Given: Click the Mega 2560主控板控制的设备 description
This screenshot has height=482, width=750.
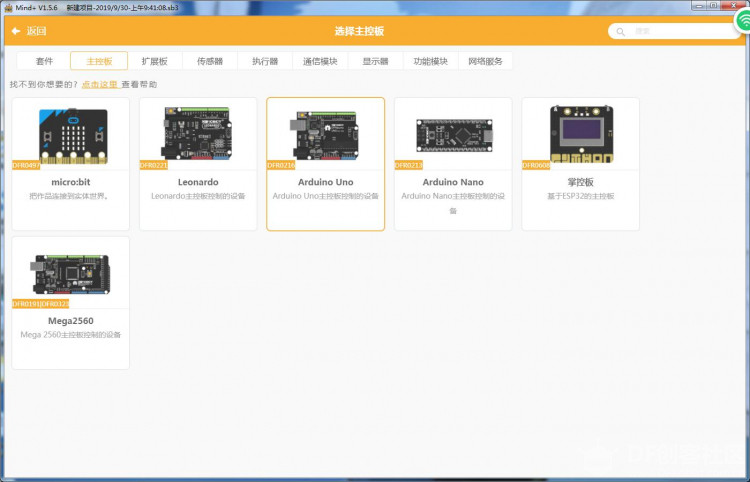Looking at the screenshot, I should 71,335.
